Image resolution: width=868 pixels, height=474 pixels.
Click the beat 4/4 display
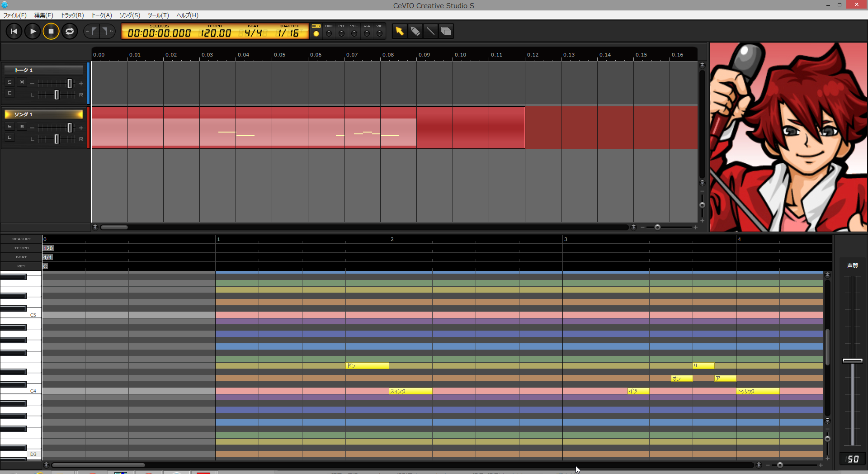coord(253,33)
